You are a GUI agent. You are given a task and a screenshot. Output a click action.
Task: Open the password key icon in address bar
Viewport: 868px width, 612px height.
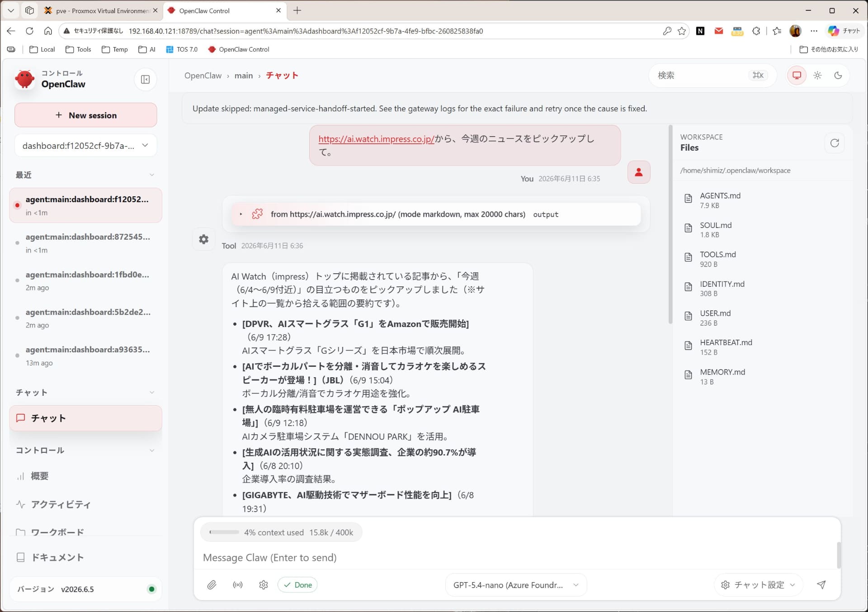(667, 31)
